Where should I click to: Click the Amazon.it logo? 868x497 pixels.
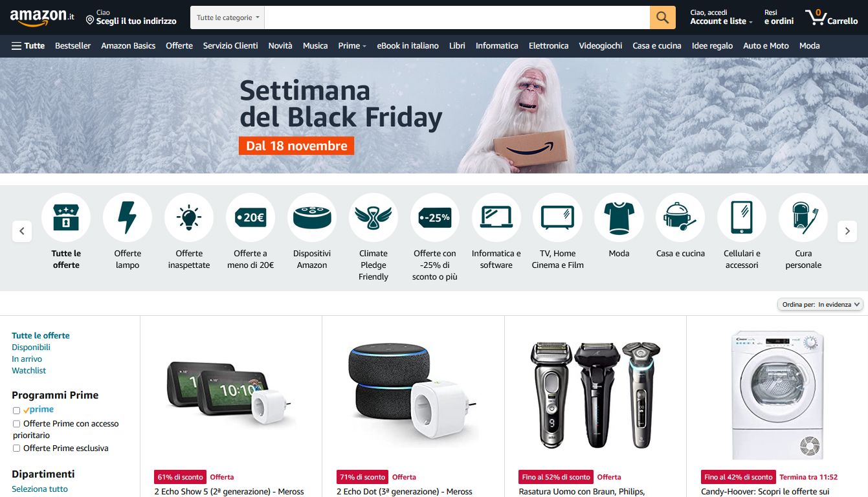[42, 17]
